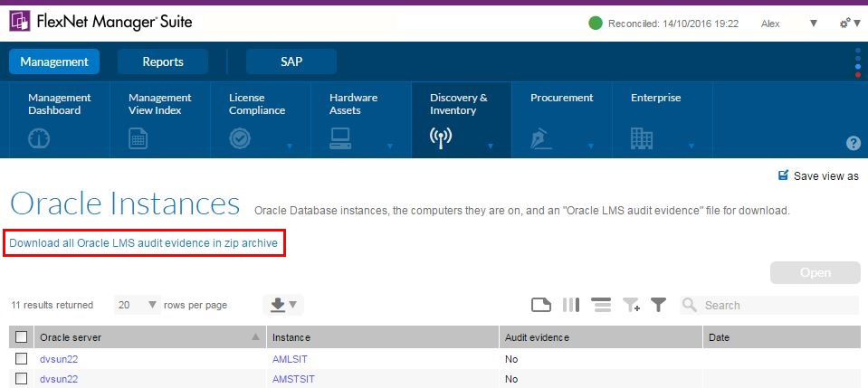This screenshot has height=388, width=868.
Task: Click the 11 results returned text
Action: pos(52,305)
